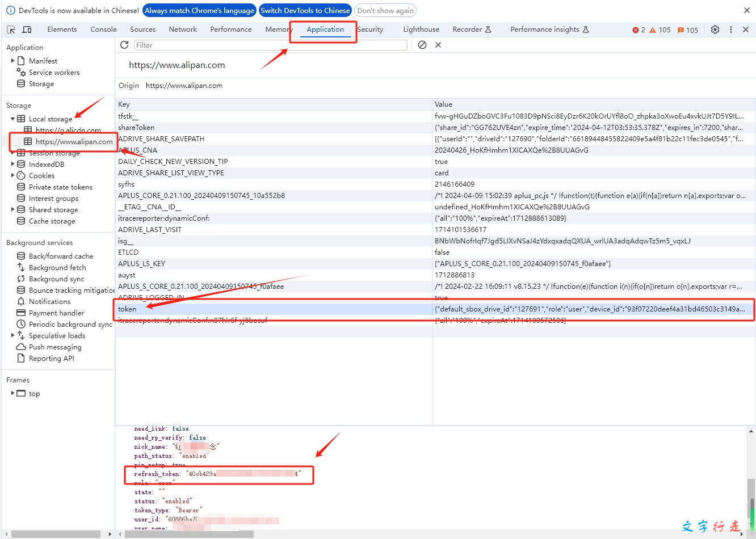Screen dimensions: 756x539
Task: Open Private state tokens
Action: [x=60, y=187]
